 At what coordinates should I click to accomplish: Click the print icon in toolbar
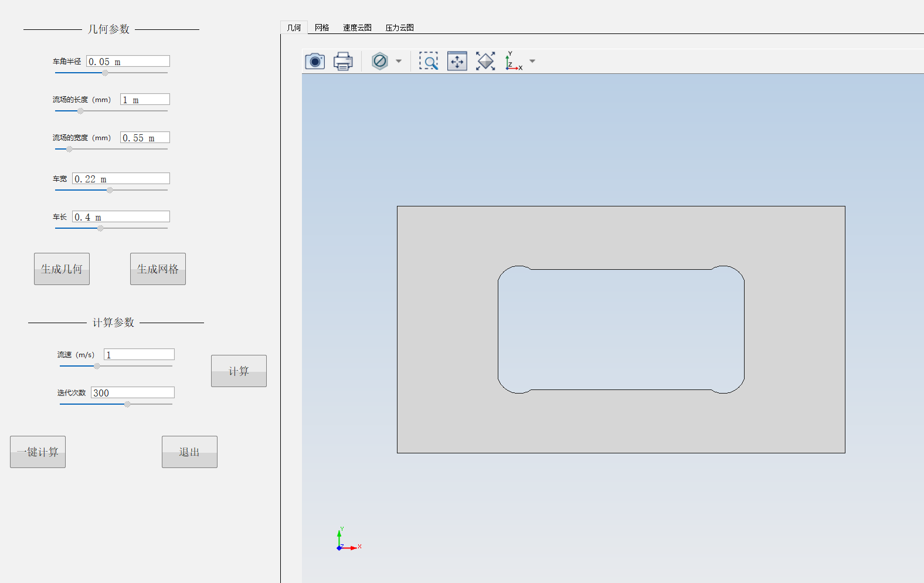point(343,61)
